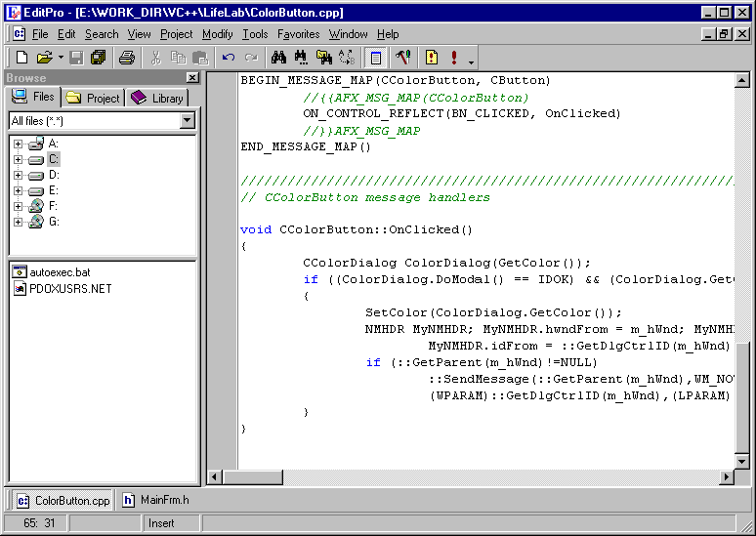This screenshot has height=536, width=756.
Task: Open the All files (*.*) filter dropdown
Action: point(188,120)
